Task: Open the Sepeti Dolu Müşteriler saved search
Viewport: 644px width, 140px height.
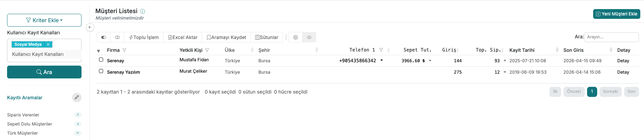Action: (30, 124)
